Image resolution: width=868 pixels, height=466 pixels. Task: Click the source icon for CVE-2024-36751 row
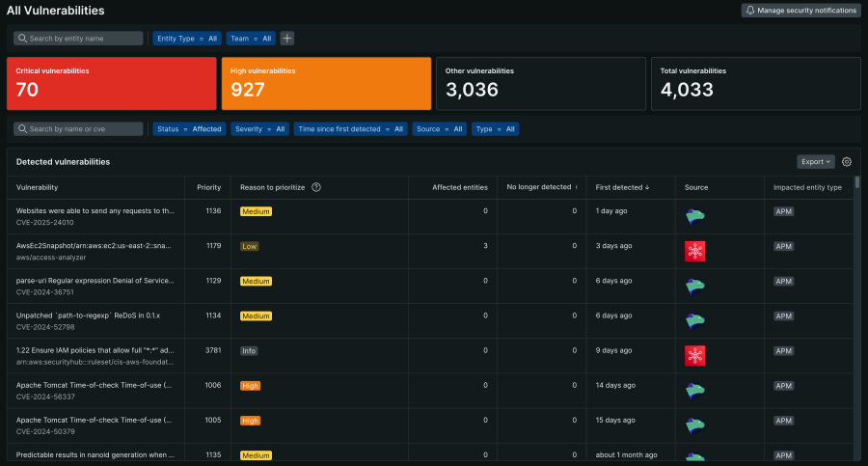click(x=695, y=287)
